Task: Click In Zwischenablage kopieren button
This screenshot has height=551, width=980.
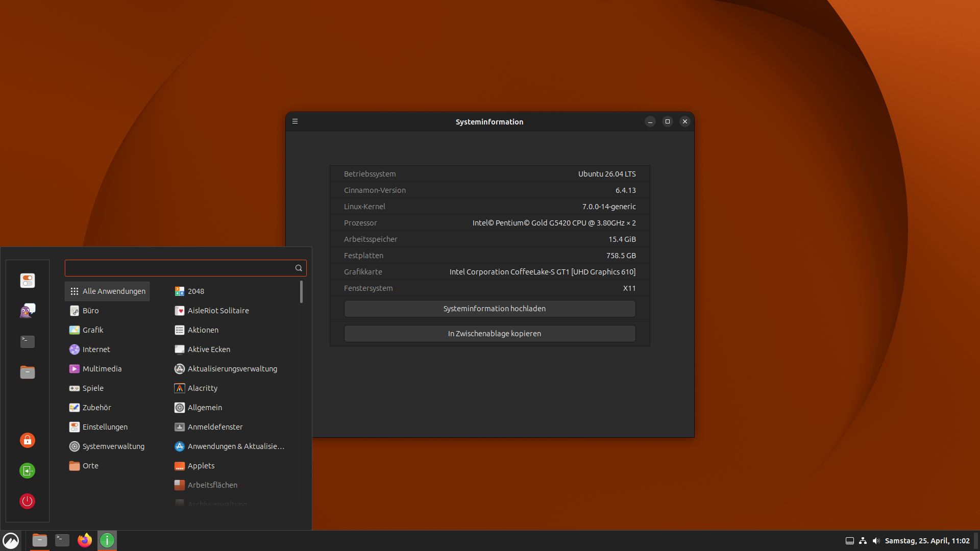Action: (490, 334)
